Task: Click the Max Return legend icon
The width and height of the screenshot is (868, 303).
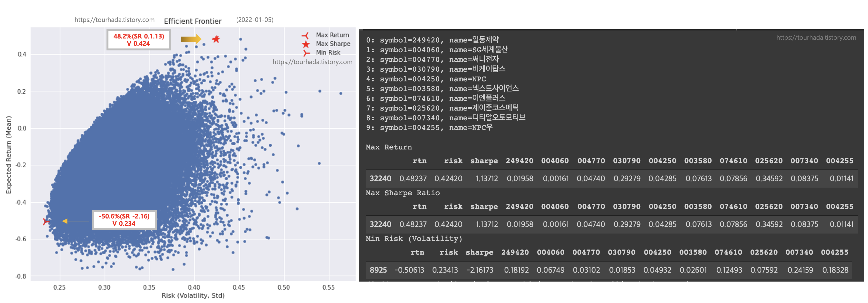Action: [305, 35]
